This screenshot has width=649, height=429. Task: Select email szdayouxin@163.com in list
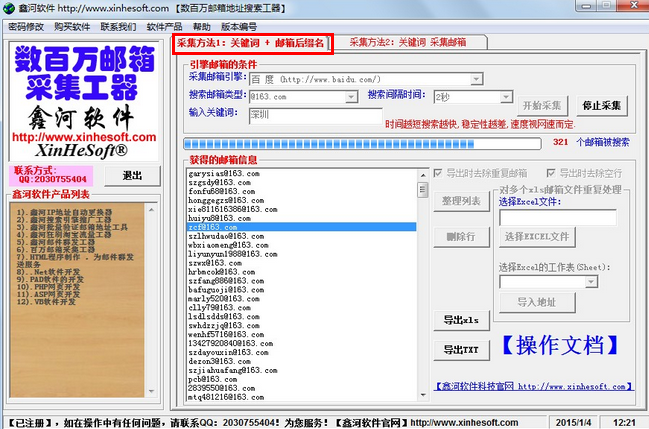228,352
